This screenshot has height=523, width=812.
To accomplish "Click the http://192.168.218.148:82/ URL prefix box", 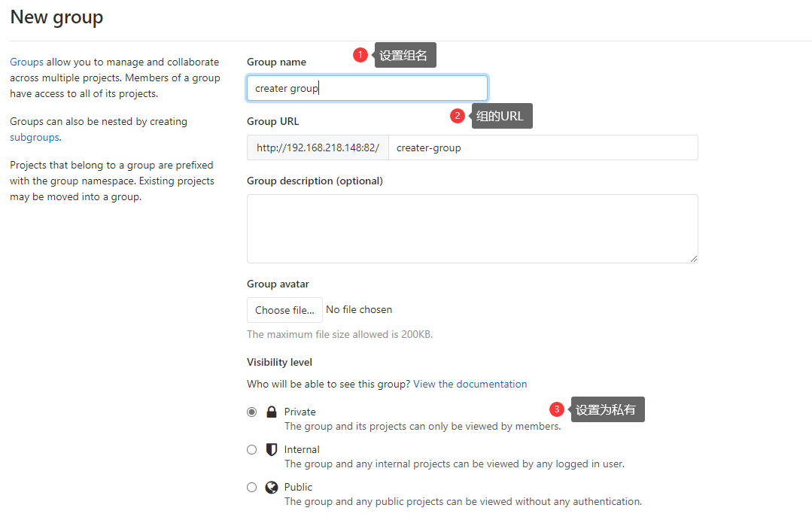I will [318, 147].
